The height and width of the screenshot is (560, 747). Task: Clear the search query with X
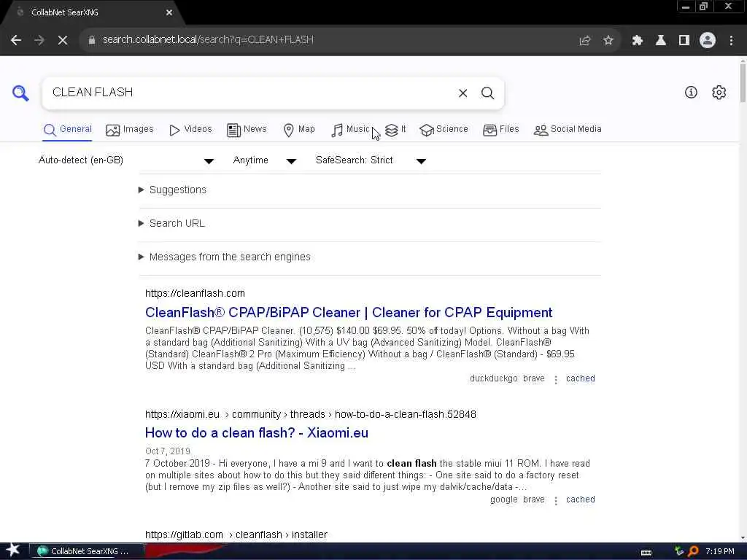pyautogui.click(x=462, y=93)
